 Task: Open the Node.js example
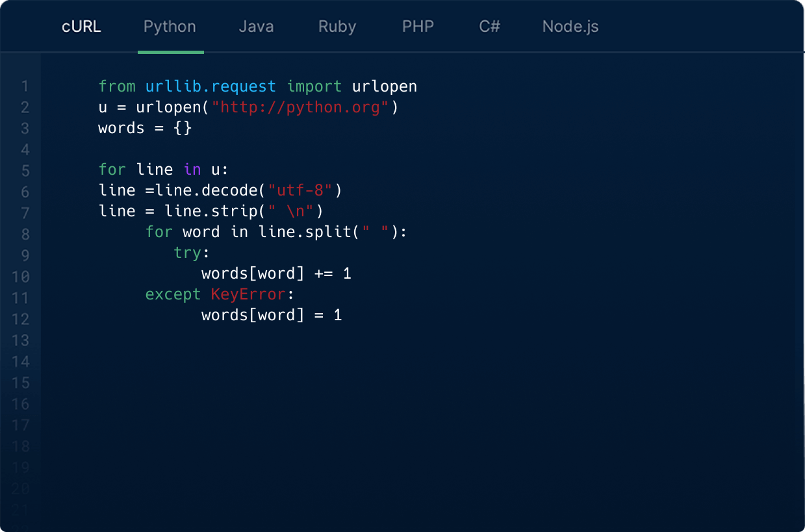(570, 26)
